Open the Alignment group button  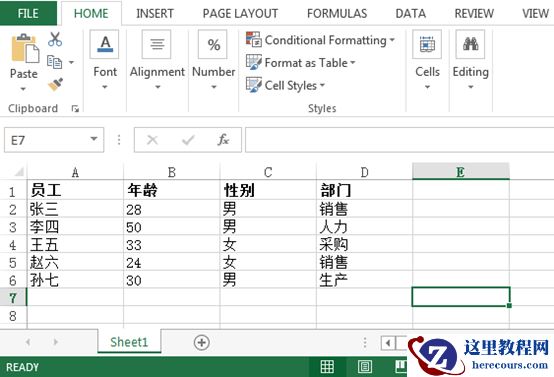click(157, 60)
